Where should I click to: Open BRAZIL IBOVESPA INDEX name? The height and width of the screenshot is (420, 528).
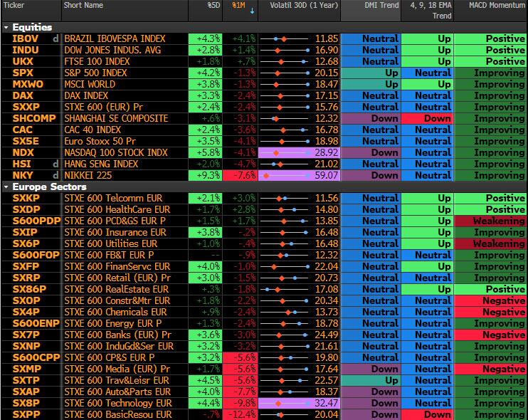(x=115, y=38)
